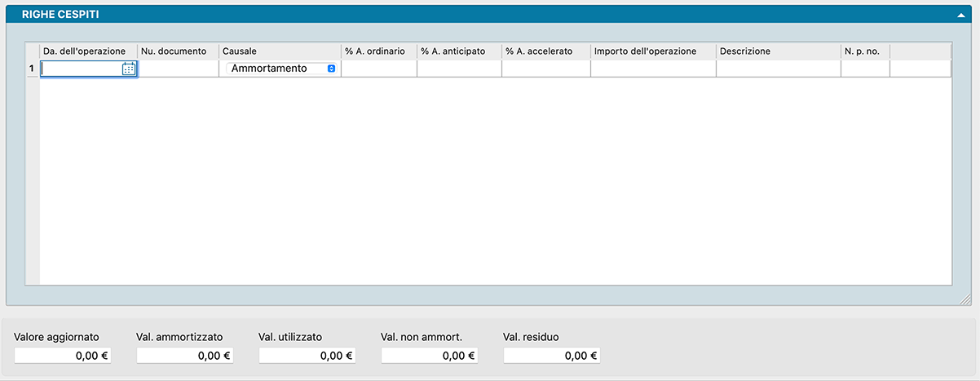Click the Descrizione cell in row 1

778,69
